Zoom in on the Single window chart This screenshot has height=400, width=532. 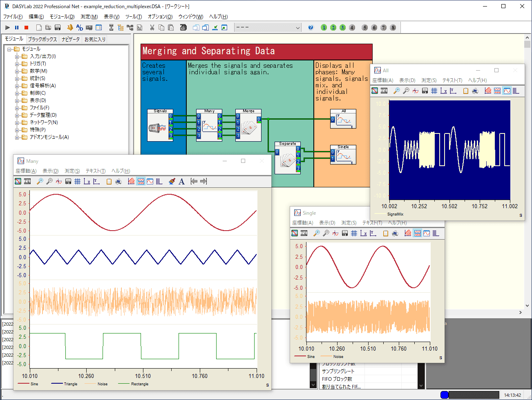(x=317, y=233)
